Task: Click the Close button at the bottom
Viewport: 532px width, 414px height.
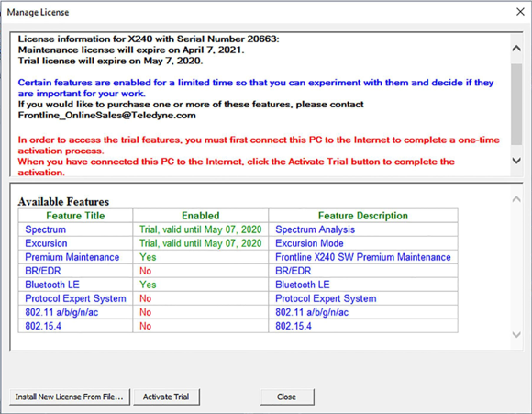Action: pyautogui.click(x=287, y=397)
